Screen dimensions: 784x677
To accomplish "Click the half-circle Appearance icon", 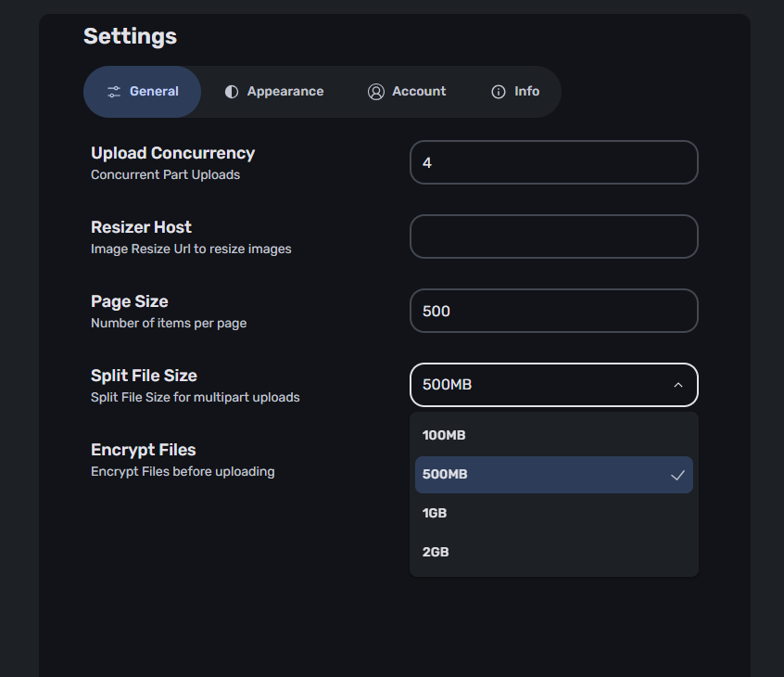I will 232,92.
